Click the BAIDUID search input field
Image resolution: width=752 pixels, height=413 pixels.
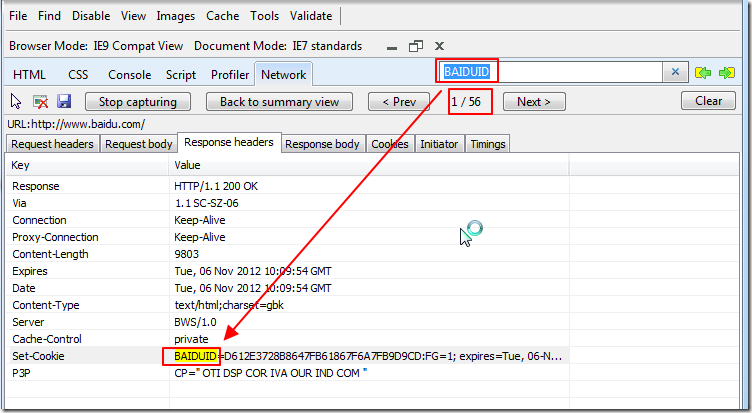tap(552, 72)
